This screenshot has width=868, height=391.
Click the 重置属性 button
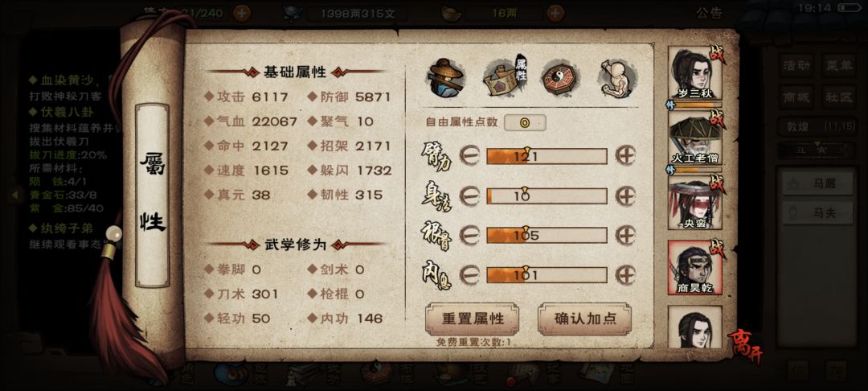[473, 319]
